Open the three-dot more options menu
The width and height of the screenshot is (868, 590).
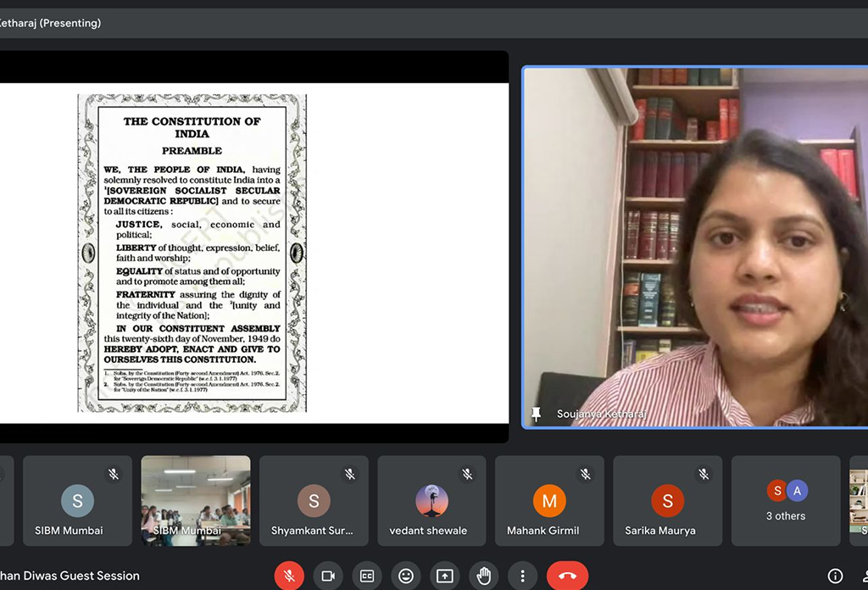coord(522,576)
